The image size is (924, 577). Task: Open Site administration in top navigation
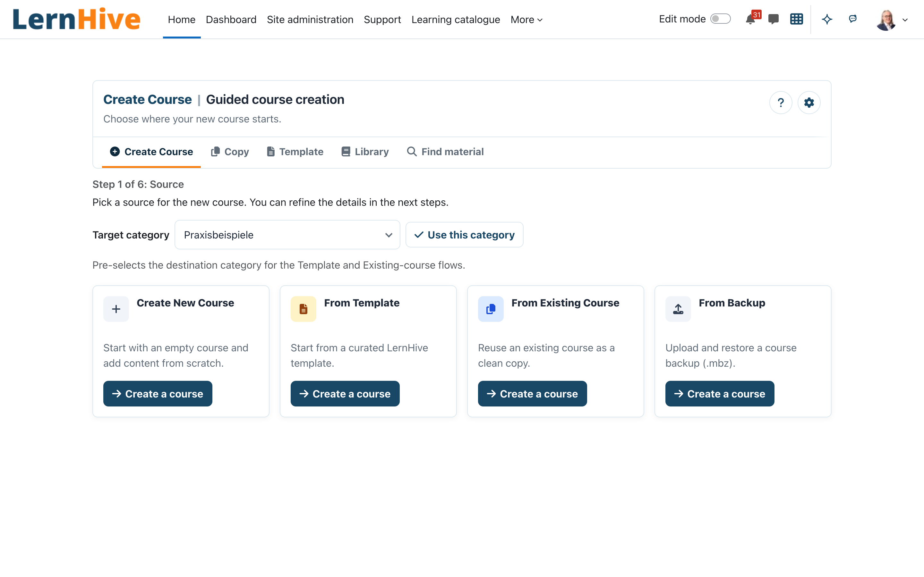pyautogui.click(x=310, y=20)
